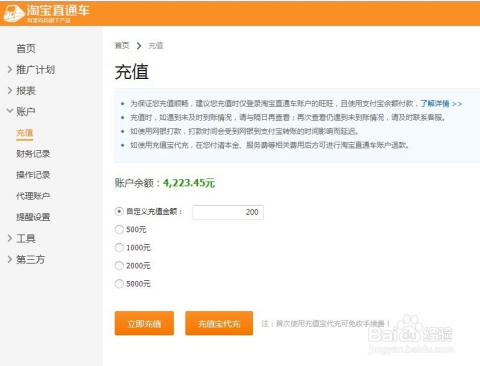Click the 立即充值 button
480x366 pixels.
pyautogui.click(x=144, y=323)
